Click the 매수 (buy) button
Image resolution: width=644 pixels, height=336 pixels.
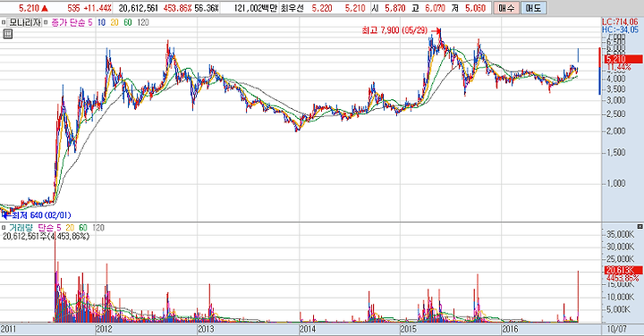click(506, 8)
